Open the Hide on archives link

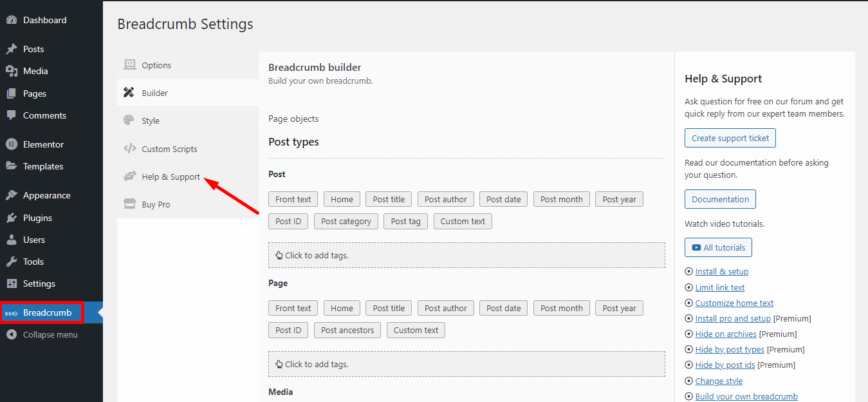click(726, 334)
